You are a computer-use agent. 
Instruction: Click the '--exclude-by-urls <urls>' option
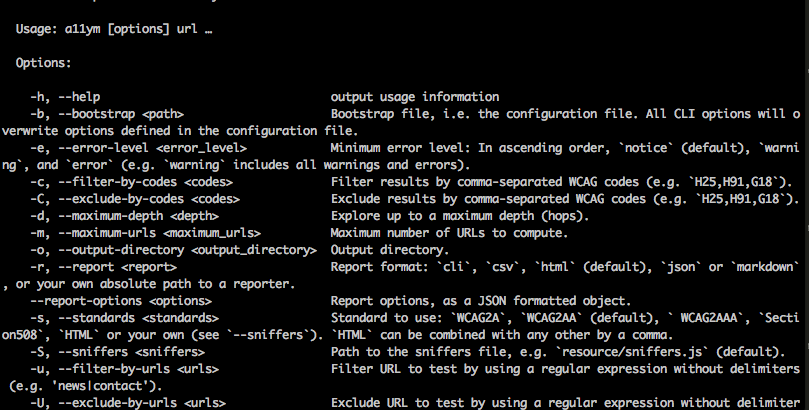(x=142, y=403)
